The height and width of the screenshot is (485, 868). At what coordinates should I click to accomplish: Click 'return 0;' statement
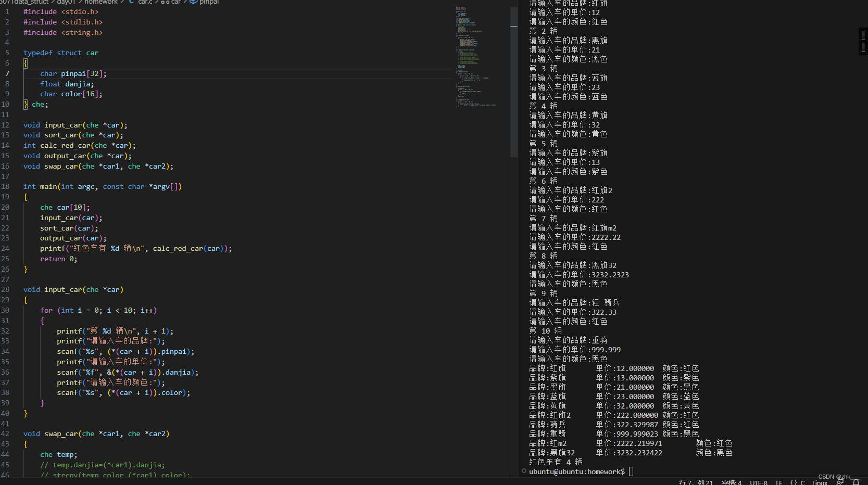(59, 259)
